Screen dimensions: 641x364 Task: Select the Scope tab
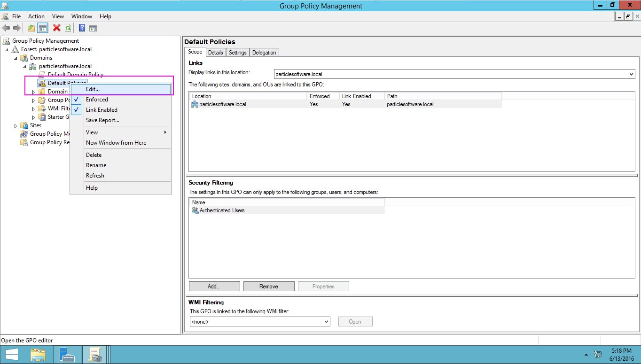195,52
